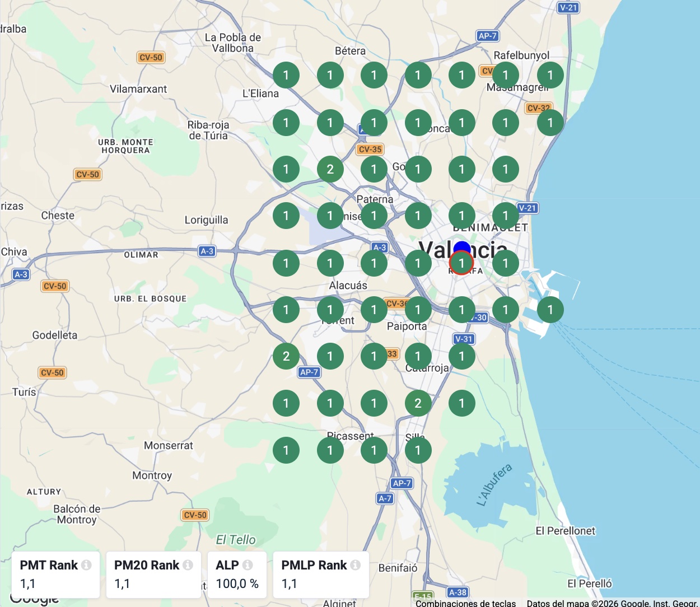
Task: Click the Cheste map label
Action: click(58, 215)
